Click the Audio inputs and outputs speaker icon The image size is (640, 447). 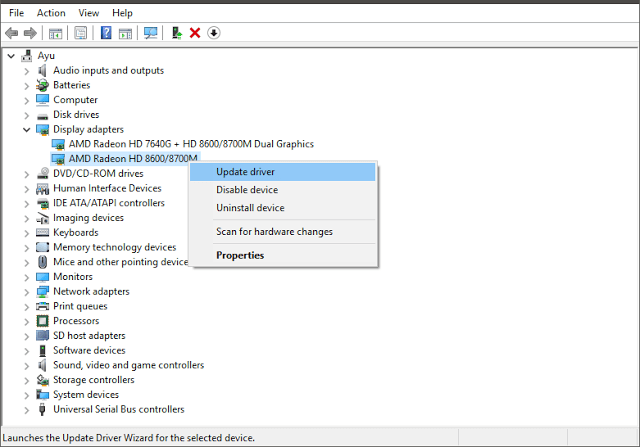[x=42, y=70]
